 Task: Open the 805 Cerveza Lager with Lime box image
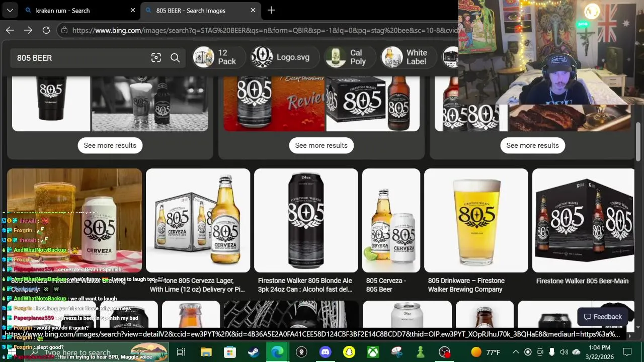click(x=198, y=220)
